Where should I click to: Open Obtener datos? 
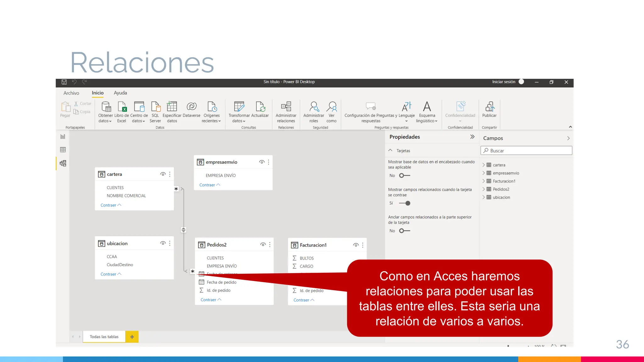click(105, 112)
